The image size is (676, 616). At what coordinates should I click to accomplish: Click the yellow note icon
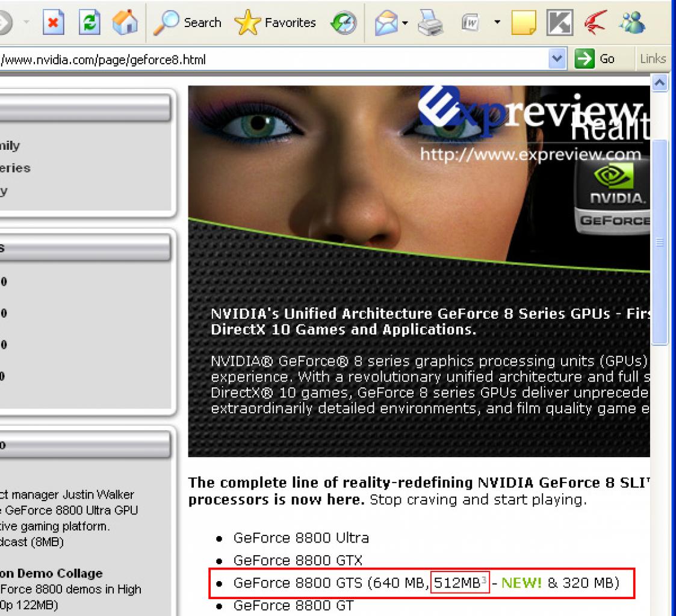[x=523, y=22]
